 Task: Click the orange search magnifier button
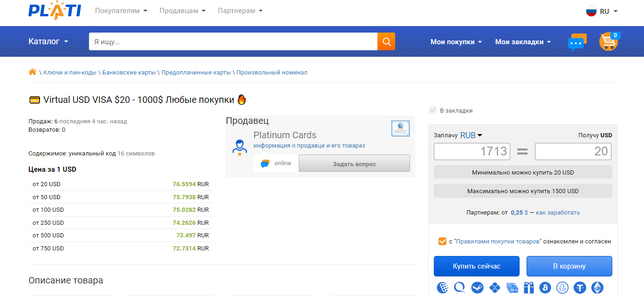[x=386, y=41]
